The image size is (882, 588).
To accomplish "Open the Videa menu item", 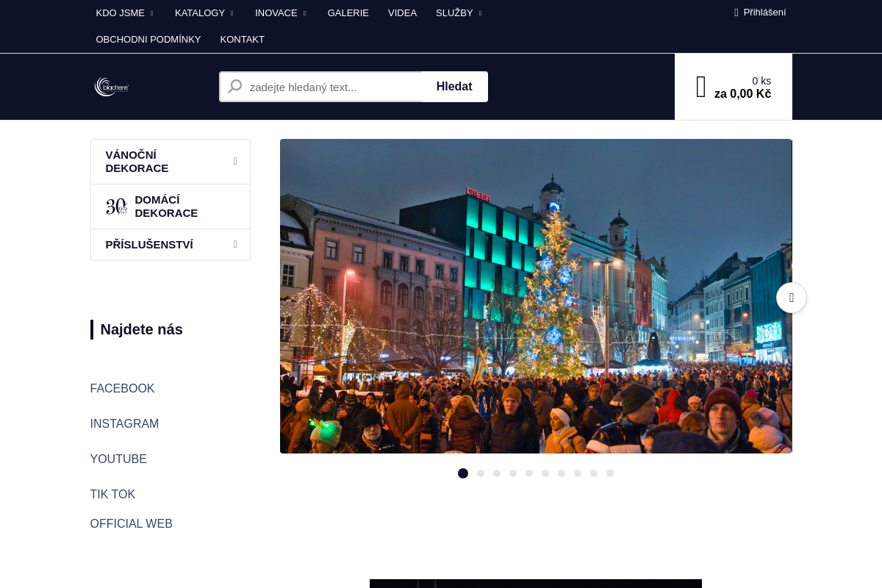I will pos(402,13).
